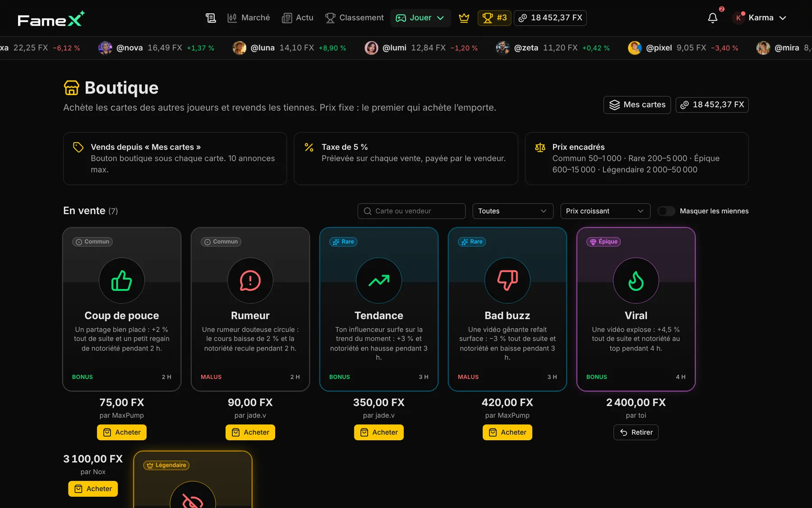Open Mes cartes
This screenshot has width=812, height=508.
point(637,105)
